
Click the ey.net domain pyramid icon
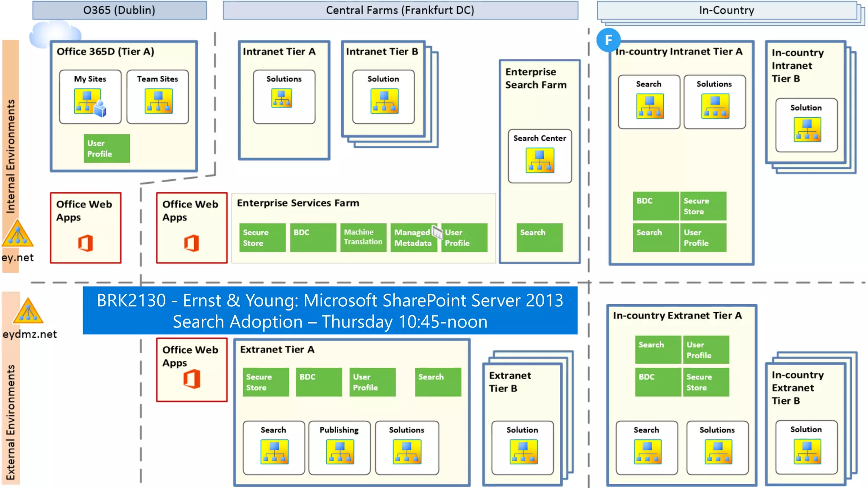pos(17,234)
